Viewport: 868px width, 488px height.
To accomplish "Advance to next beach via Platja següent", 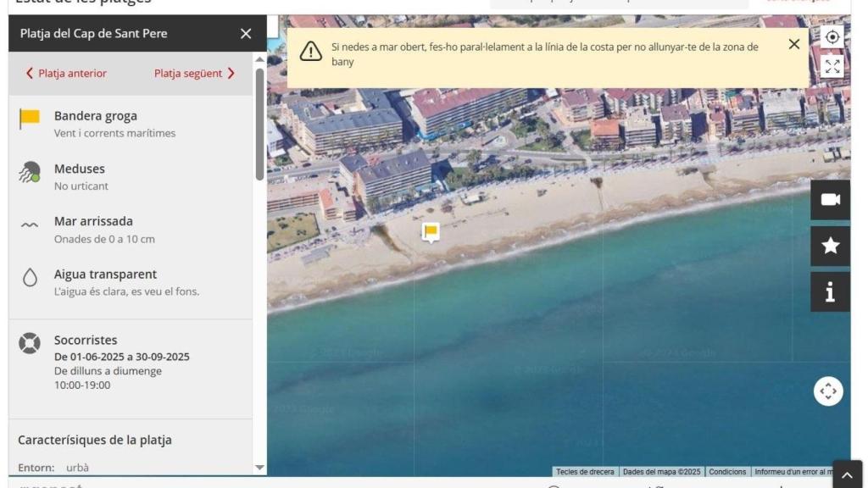I will [x=189, y=74].
